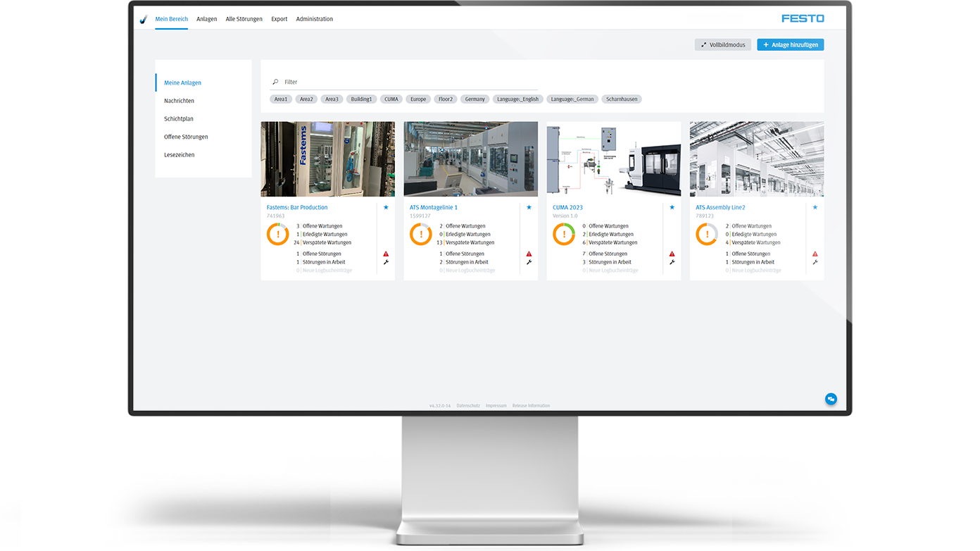Click the warning triangle on ATS Assembly Line2
The width and height of the screenshot is (980, 551).
815,253
